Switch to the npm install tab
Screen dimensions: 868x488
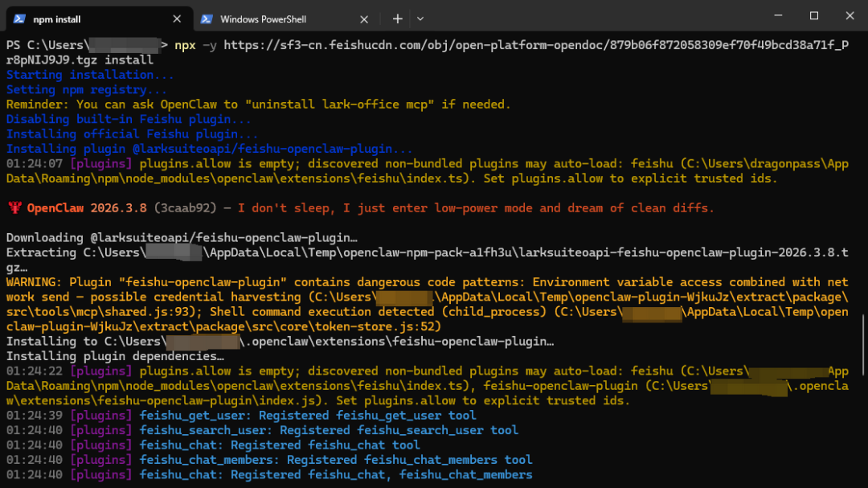(99, 18)
